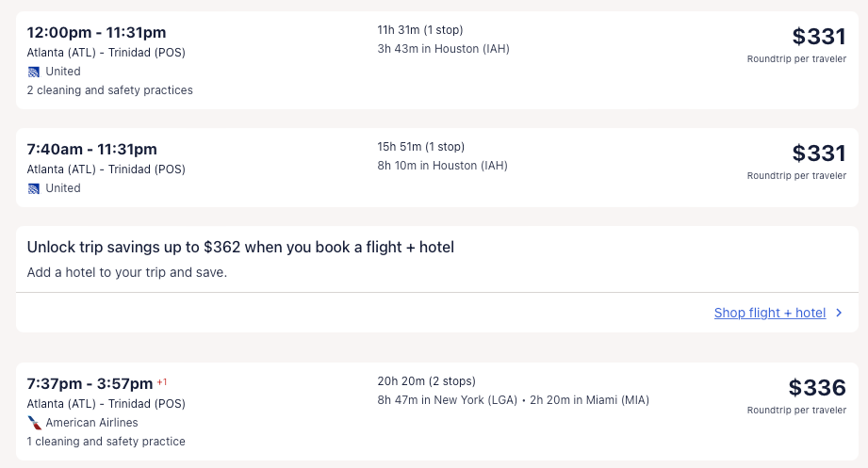
Task: Click the United logo on the 12:00pm flight
Action: tap(34, 72)
